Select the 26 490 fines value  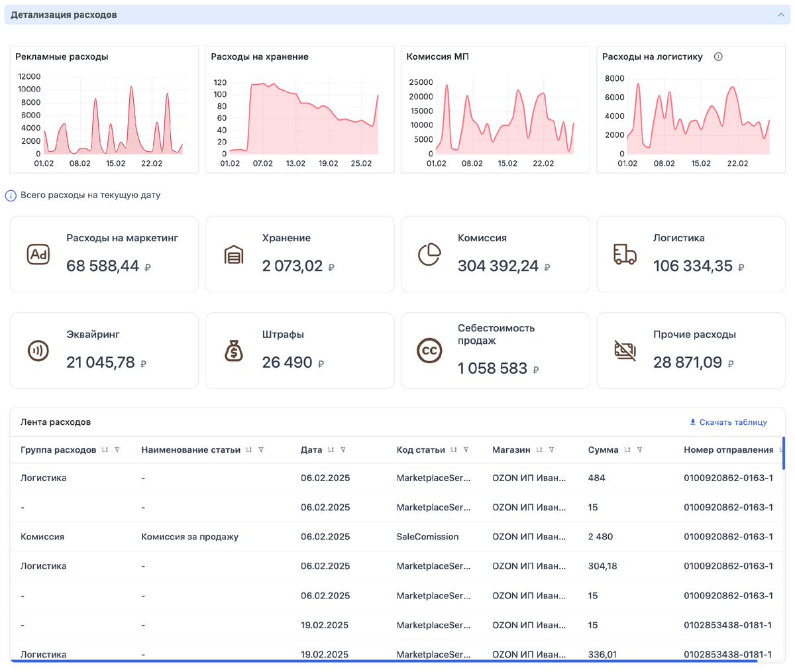tap(288, 363)
